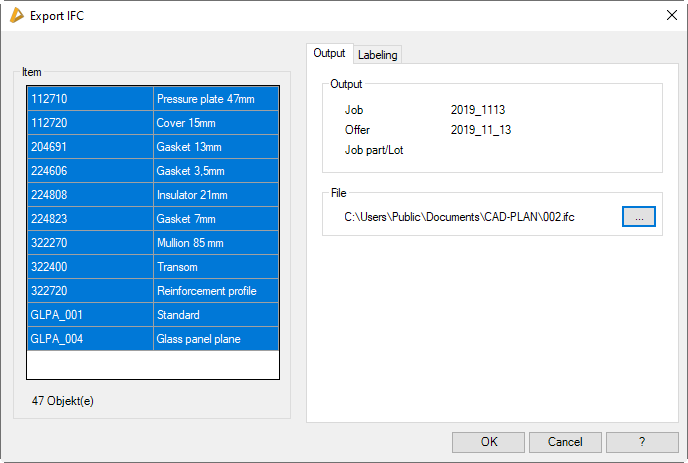Open file browser with the ... button
The width and height of the screenshot is (688, 463).
[x=638, y=216]
